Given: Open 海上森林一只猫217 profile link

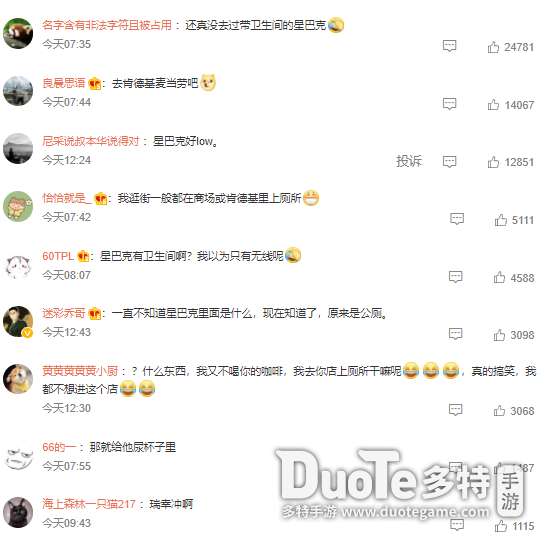Looking at the screenshot, I should (89, 504).
